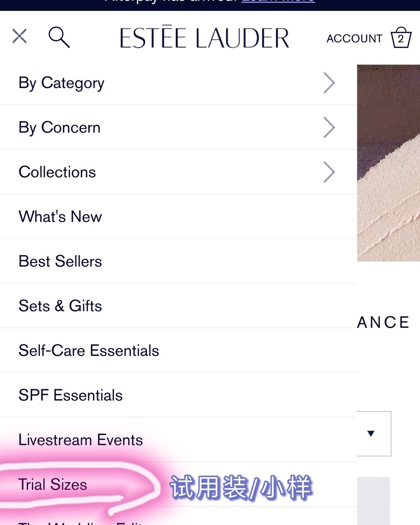Screen dimensions: 420x525
Task: Go to Best Sellers
Action: click(x=61, y=261)
